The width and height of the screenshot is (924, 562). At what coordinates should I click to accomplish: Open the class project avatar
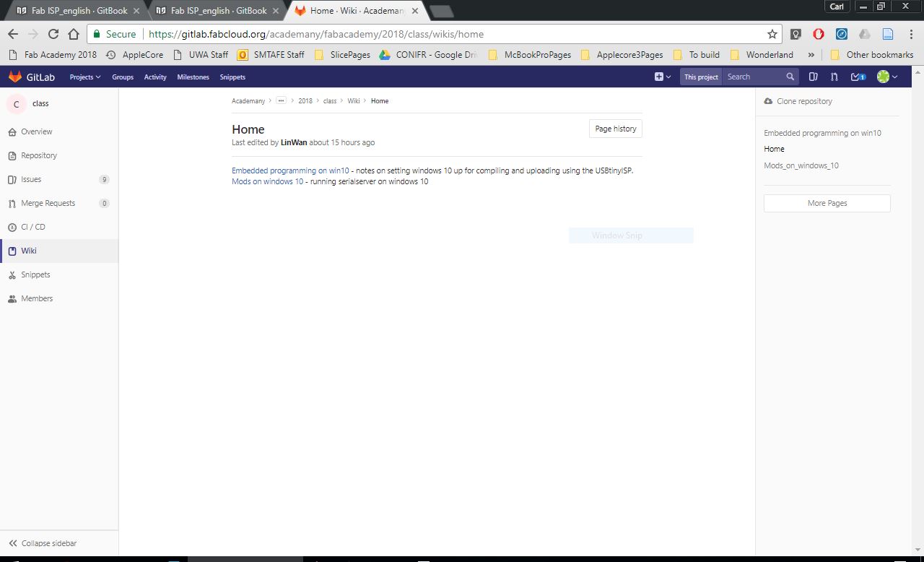coord(16,104)
